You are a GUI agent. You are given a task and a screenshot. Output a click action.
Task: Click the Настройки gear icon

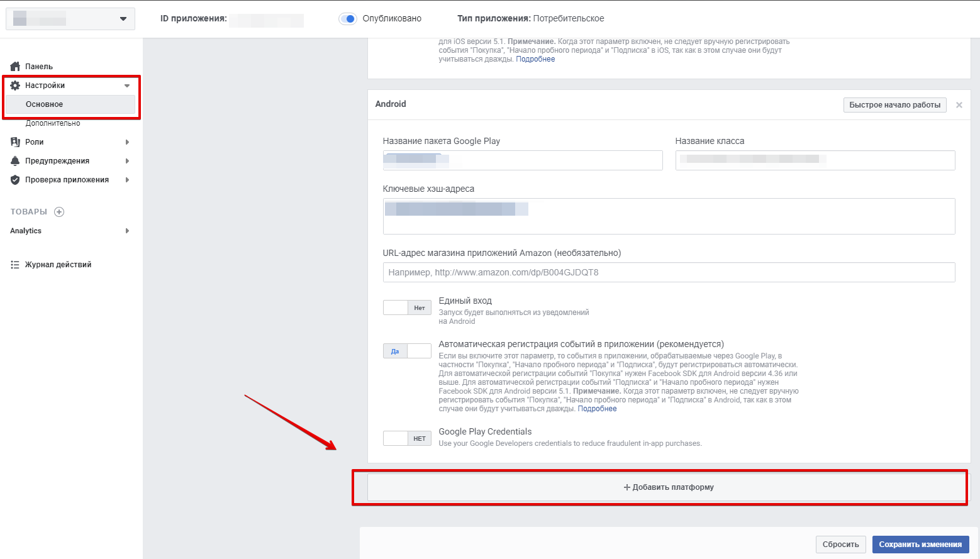point(15,86)
